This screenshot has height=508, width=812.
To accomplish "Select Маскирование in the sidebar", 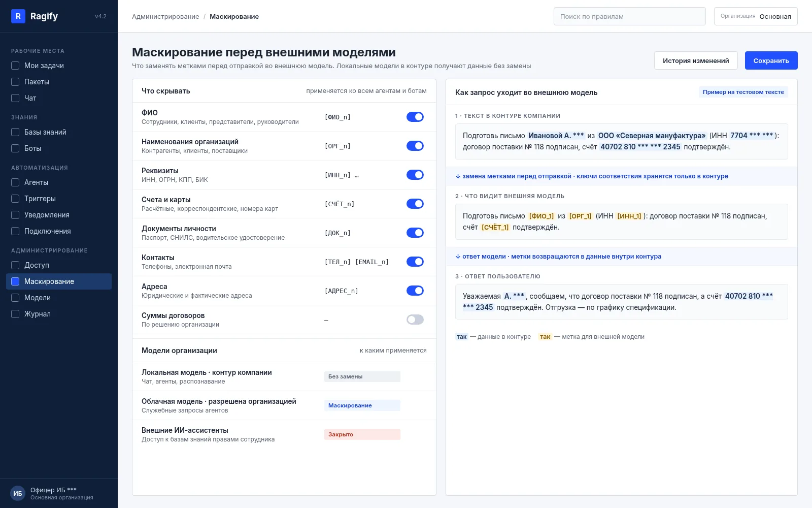I will 59,281.
